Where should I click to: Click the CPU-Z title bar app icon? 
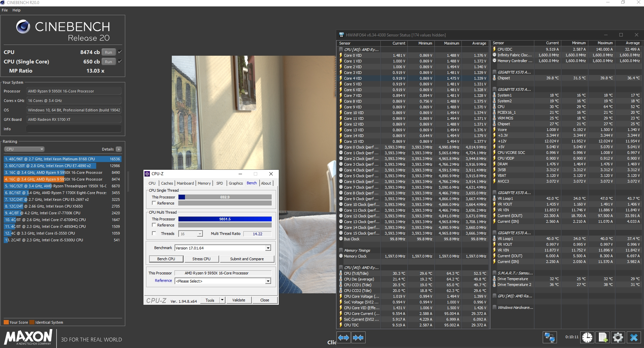tap(147, 174)
